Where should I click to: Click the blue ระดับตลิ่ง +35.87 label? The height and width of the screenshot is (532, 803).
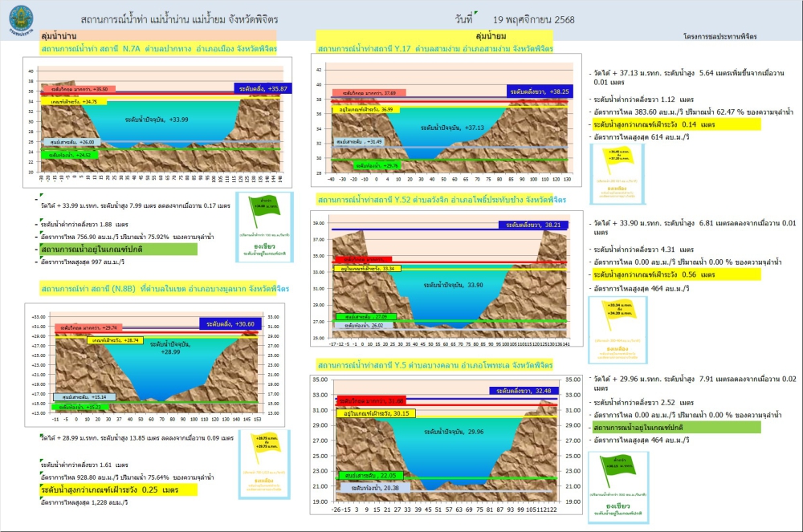263,87
